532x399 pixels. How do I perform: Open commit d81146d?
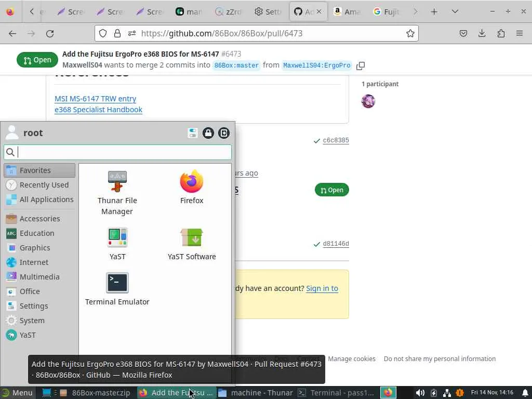[336, 244]
